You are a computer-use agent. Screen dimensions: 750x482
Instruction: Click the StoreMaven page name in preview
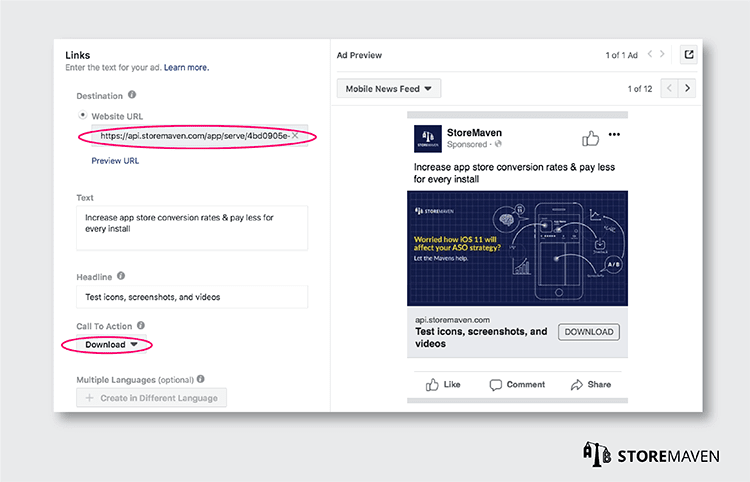(474, 132)
